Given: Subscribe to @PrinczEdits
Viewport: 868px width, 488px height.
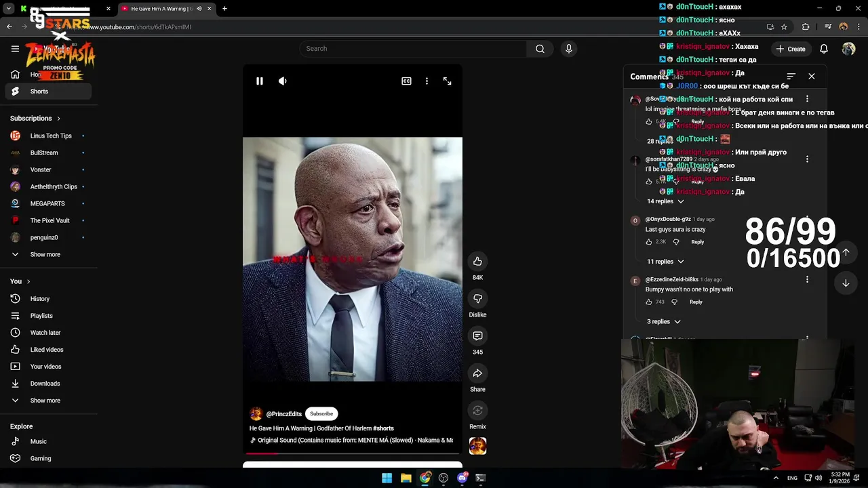Looking at the screenshot, I should (x=321, y=413).
